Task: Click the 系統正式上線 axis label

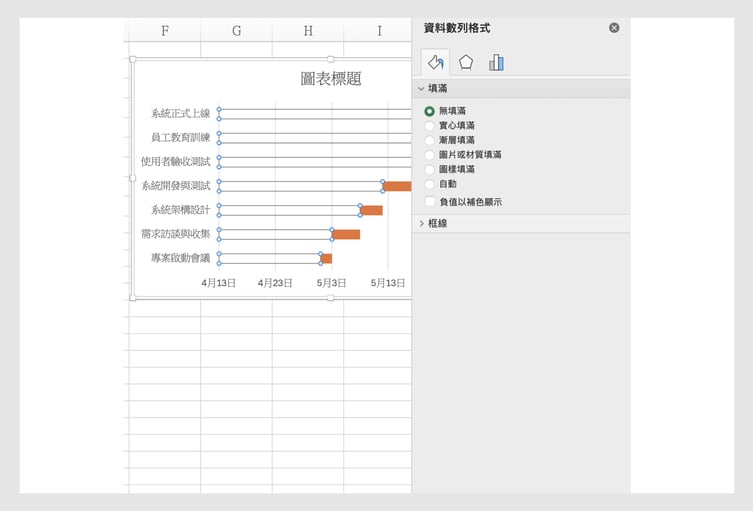Action: 181,113
